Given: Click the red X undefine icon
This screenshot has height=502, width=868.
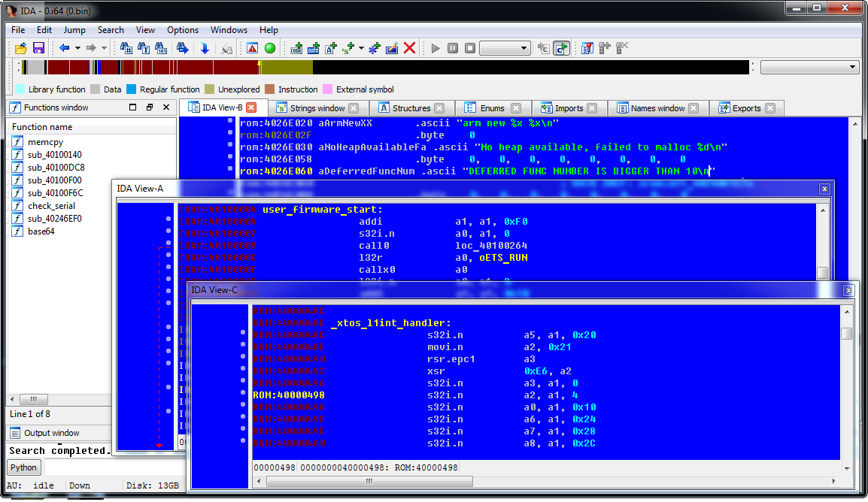Looking at the screenshot, I should [410, 48].
